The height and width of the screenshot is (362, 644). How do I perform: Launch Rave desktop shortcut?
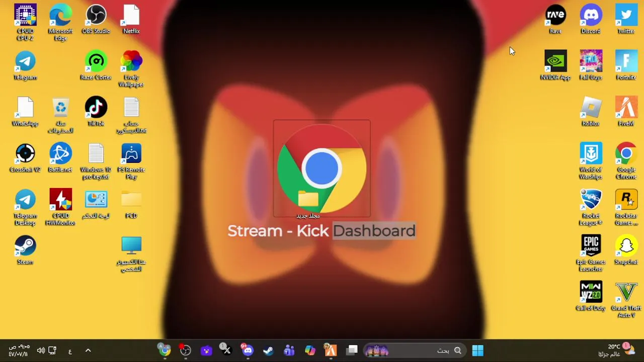[x=555, y=20]
